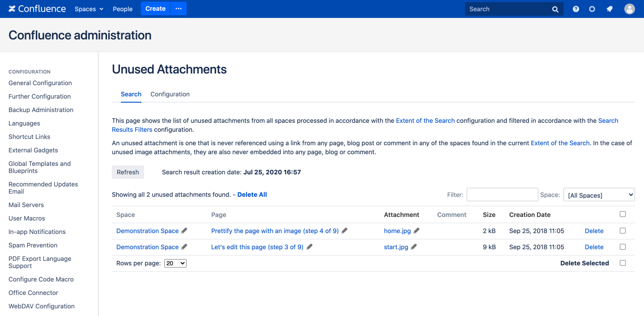Open Recommended Updates Email in sidebar

coord(43,188)
